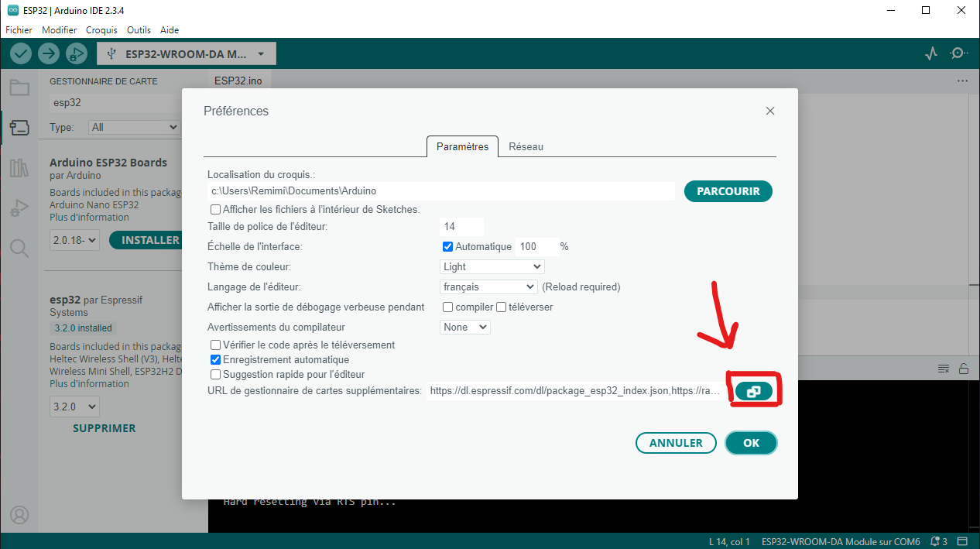Click the Verify (compile) checkmark icon
The image size is (980, 549).
coord(20,53)
